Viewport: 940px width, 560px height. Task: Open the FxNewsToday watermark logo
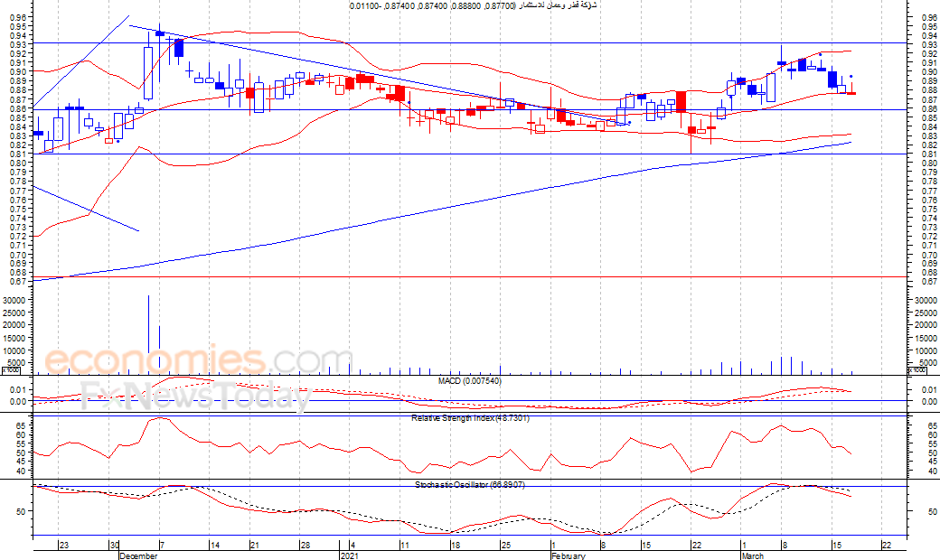click(195, 397)
